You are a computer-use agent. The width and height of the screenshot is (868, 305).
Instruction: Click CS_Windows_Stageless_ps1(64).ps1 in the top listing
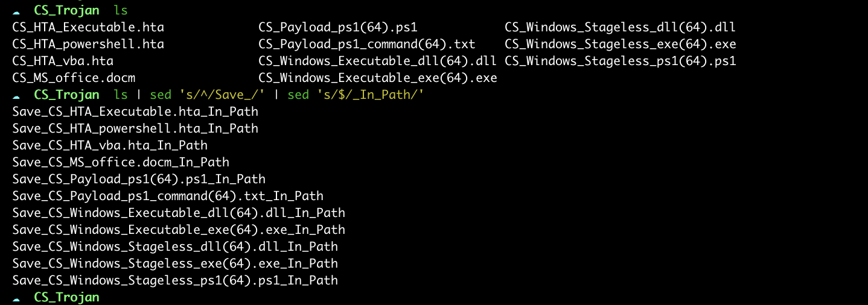pos(621,61)
